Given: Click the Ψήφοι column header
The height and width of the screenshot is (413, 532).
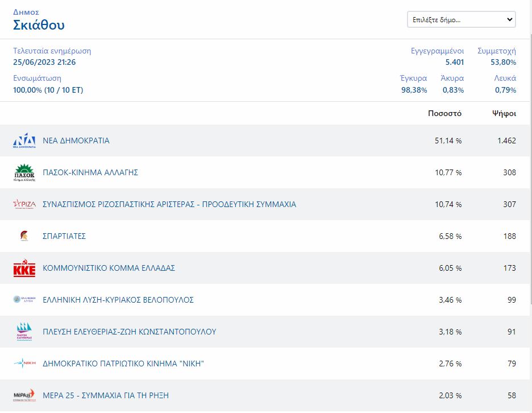Looking at the screenshot, I should (504, 113).
